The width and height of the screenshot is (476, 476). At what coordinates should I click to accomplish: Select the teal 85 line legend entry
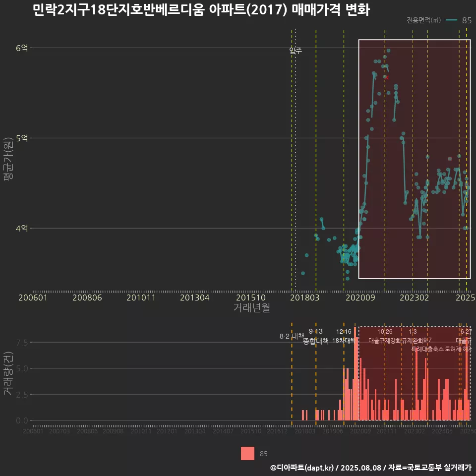coord(459,20)
